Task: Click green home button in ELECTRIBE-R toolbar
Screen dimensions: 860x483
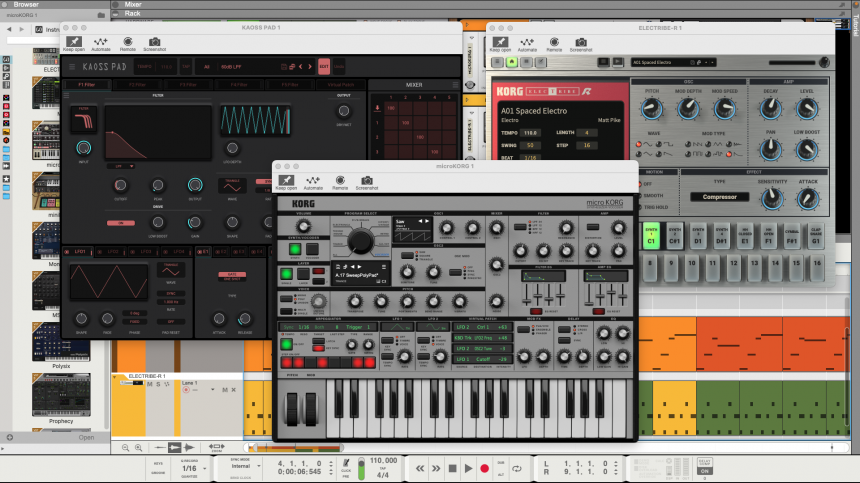Action: pyautogui.click(x=512, y=62)
